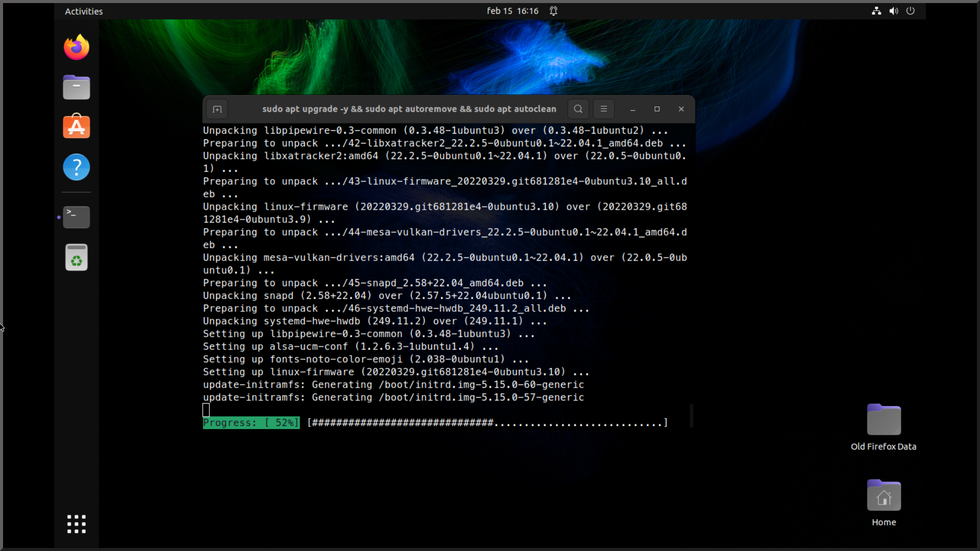Click the volume icon in the system tray
This screenshot has height=551, width=980.
click(894, 11)
